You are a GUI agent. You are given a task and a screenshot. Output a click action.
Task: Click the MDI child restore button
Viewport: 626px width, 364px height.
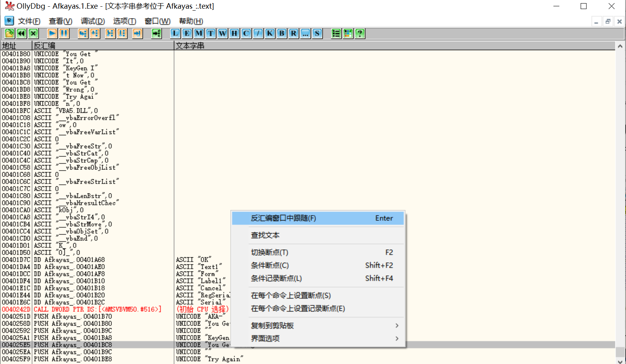click(608, 22)
